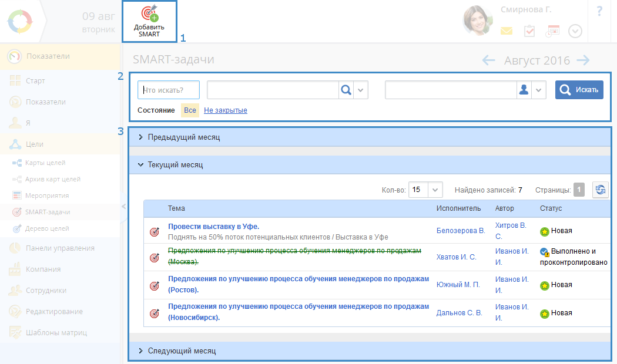This screenshot has width=617, height=364.
Task: Collapse the Текущий месяц section
Action: click(x=175, y=165)
